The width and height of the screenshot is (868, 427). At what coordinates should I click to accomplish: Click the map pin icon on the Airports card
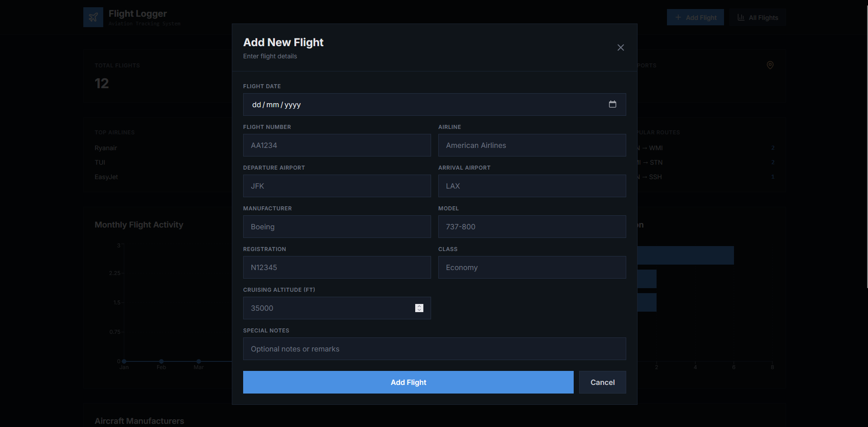click(x=770, y=65)
